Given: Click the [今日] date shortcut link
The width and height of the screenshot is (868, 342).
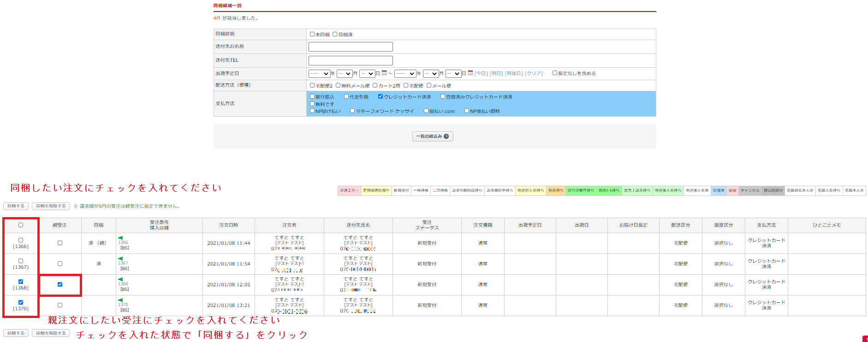Looking at the screenshot, I should coord(481,73).
